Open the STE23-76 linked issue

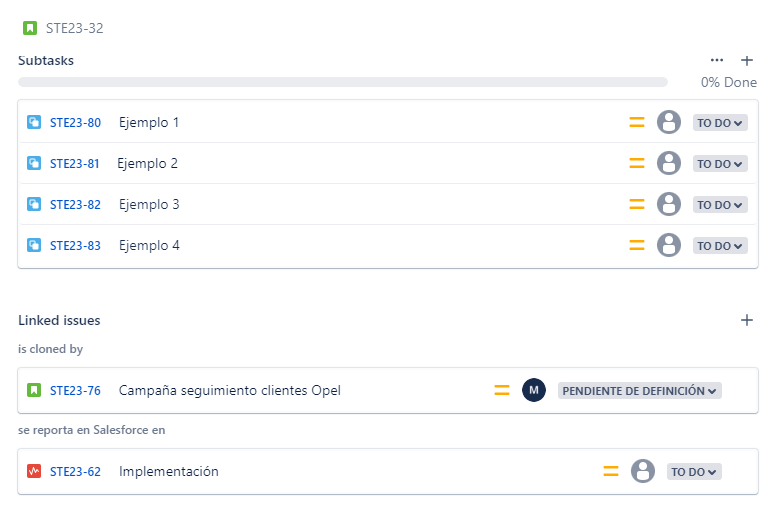click(x=75, y=390)
